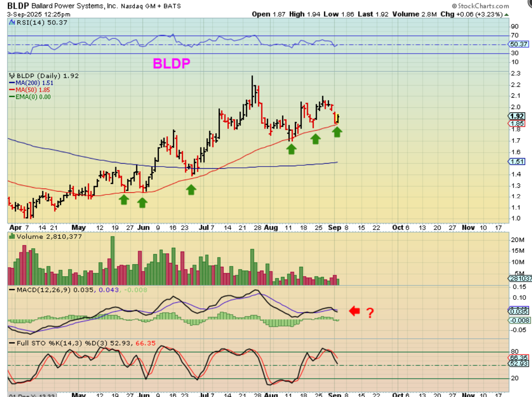
Task: Click the MA(50) 1.85 legend entry
Action: click(30, 90)
